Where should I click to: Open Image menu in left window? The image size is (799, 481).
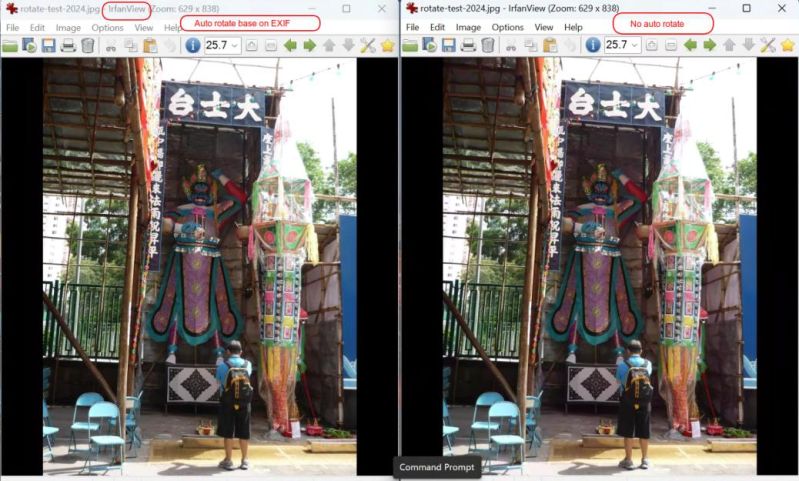point(68,28)
